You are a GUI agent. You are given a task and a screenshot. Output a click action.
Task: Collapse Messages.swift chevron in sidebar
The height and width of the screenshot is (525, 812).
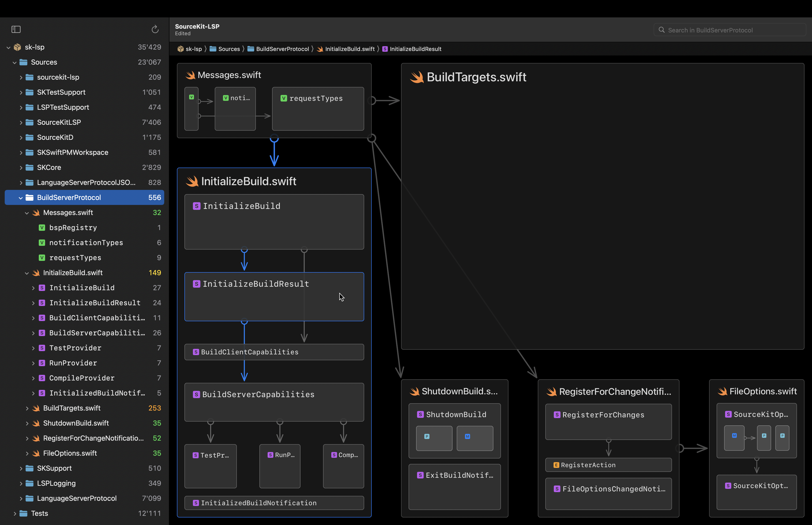27,213
